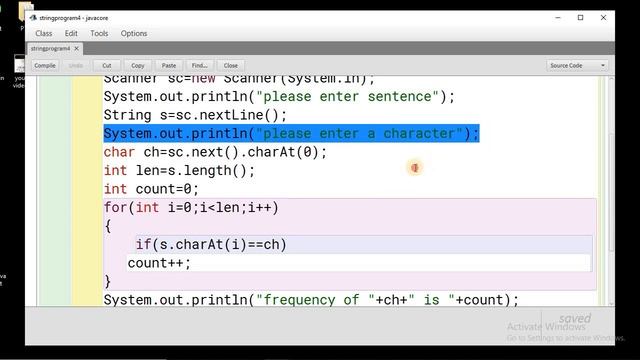Click the Cut button

coord(107,66)
